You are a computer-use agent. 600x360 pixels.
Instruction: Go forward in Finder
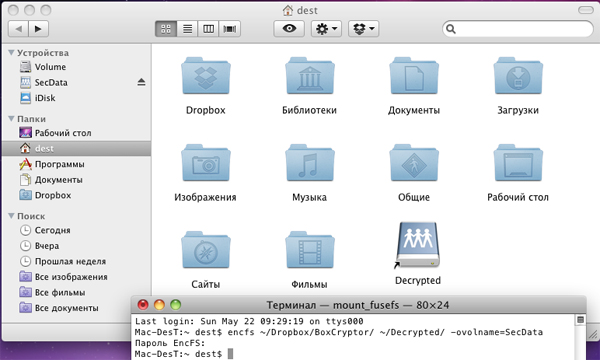tap(38, 29)
